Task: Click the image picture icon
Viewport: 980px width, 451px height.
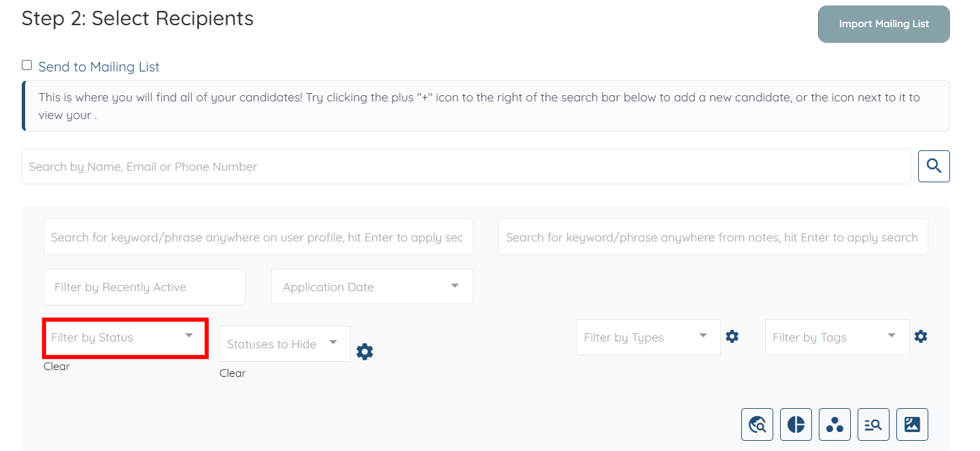Action: (912, 424)
